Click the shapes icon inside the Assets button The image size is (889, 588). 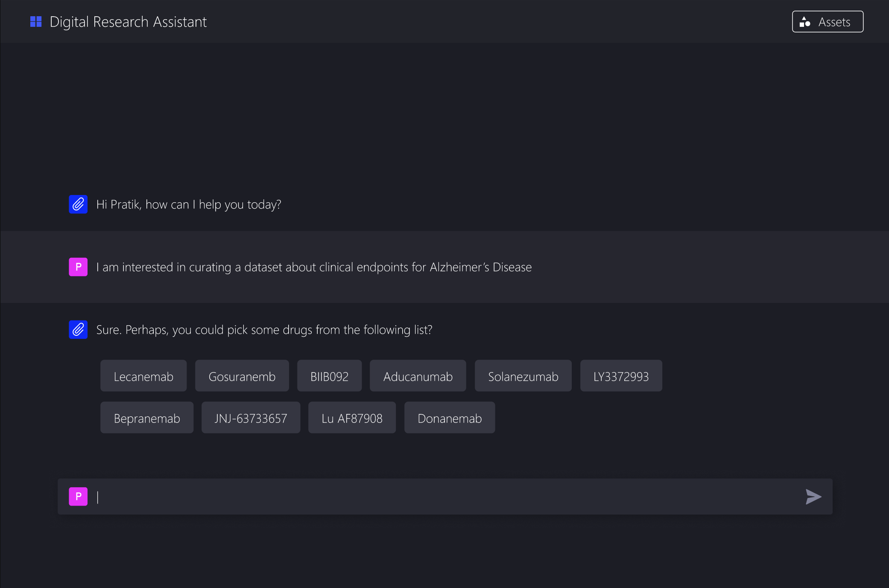click(x=805, y=22)
